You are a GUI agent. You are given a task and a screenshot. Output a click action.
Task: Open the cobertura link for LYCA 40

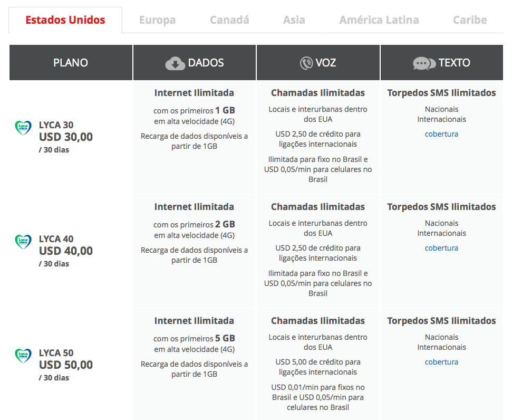(x=441, y=248)
